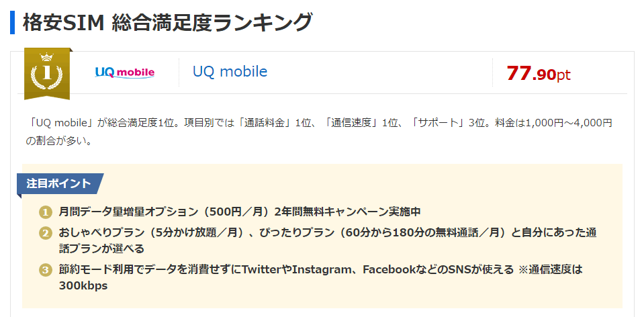
Task: Click the blue bar beside the ranking heading
Action: [12, 22]
